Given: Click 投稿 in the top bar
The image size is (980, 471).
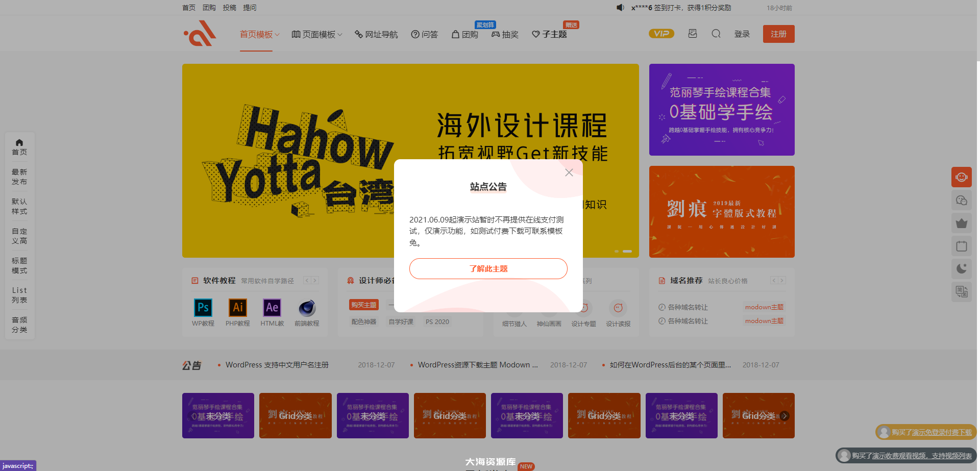Looking at the screenshot, I should pos(229,8).
